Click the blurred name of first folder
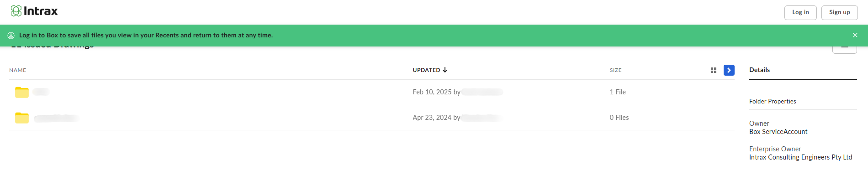 click(x=41, y=92)
